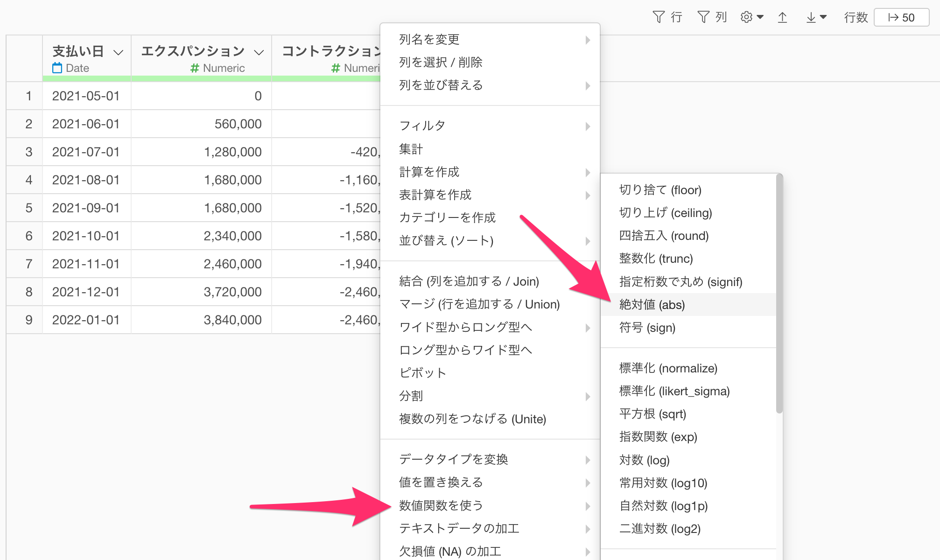Open the gear settings dropdown
940x560 pixels.
pos(751,17)
